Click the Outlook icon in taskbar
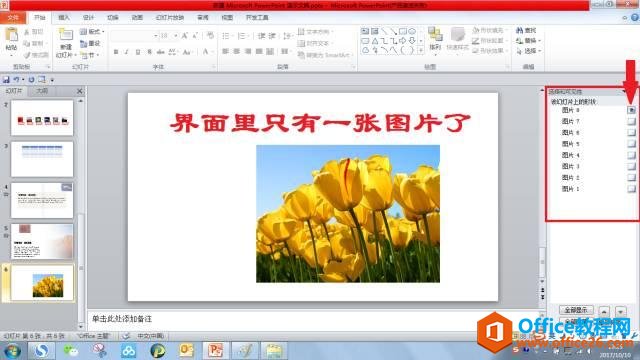 point(187,351)
